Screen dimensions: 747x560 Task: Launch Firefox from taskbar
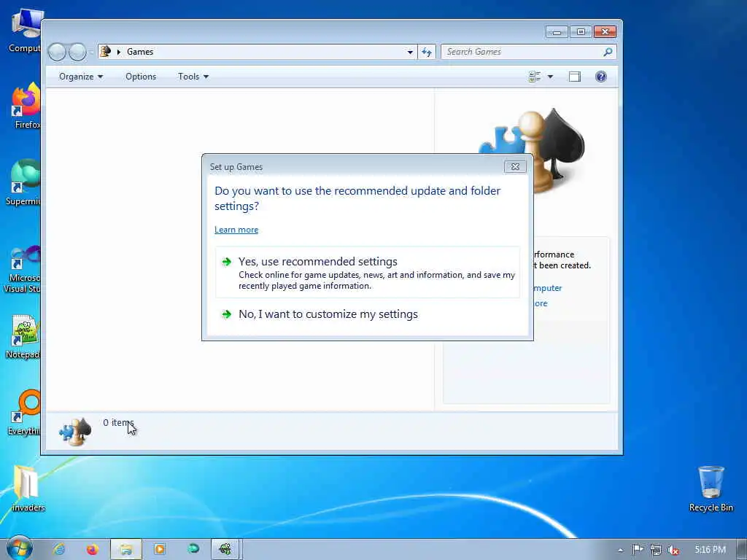click(93, 549)
